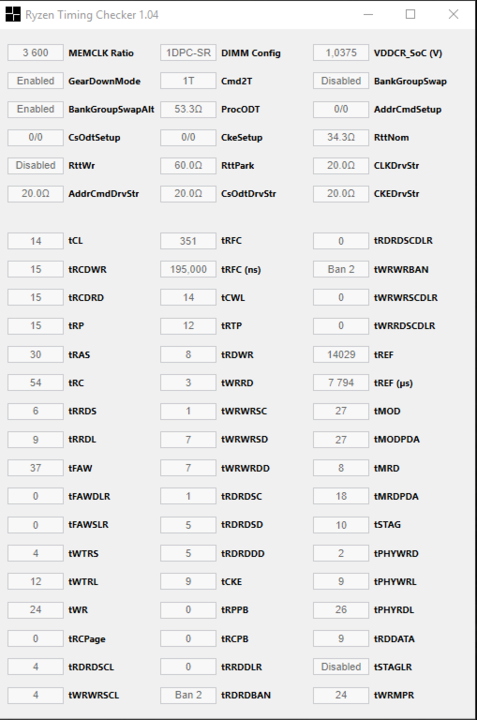Select the tREF value box
Screen dimensions: 477x720
click(x=341, y=354)
